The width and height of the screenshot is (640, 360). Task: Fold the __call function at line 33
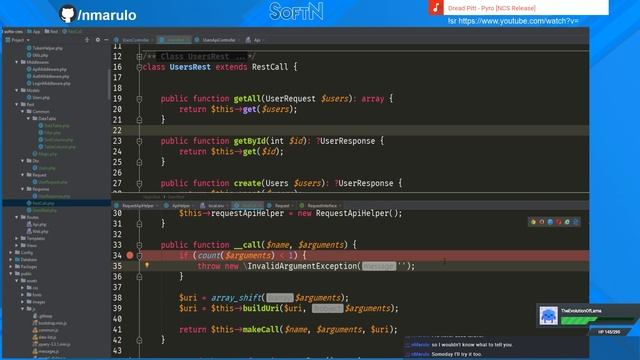point(139,245)
